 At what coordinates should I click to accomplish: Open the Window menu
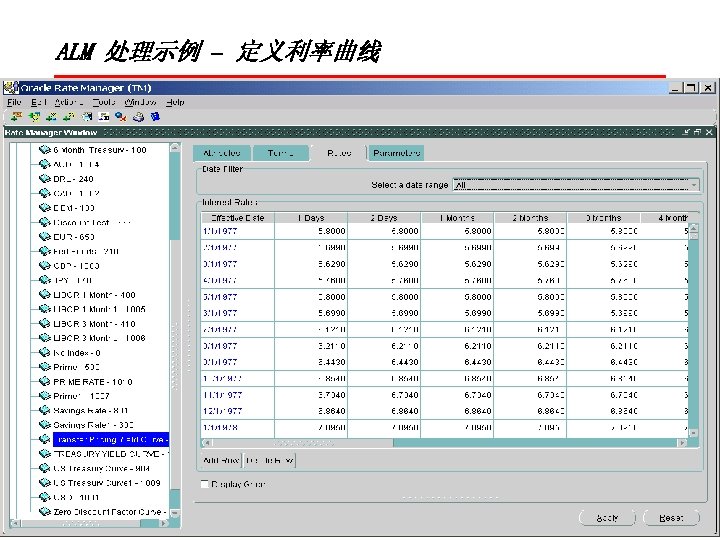(140, 102)
